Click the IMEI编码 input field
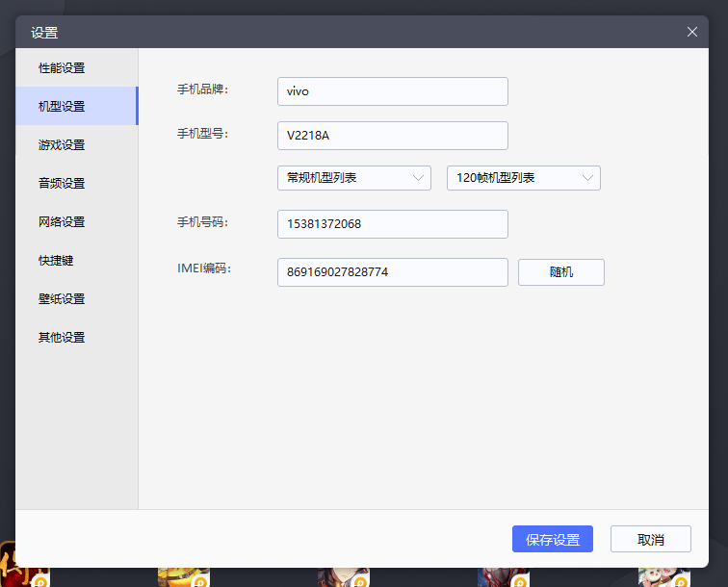 tap(392, 272)
